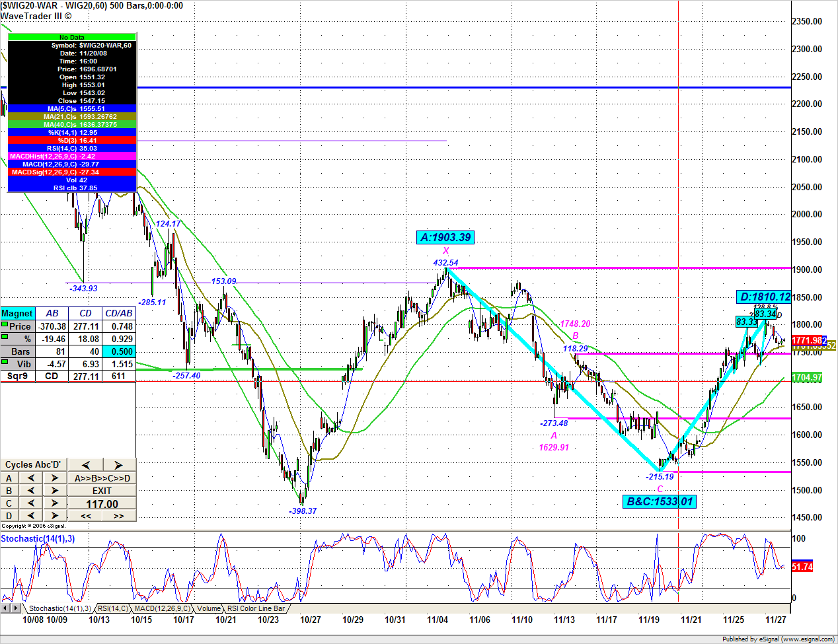Click the >> forward button under 117.00
The image size is (838, 644).
click(118, 516)
